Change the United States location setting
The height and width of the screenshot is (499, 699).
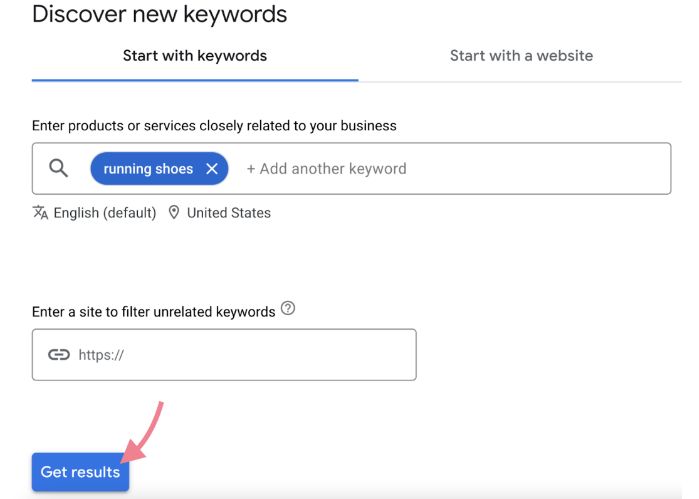pos(228,213)
